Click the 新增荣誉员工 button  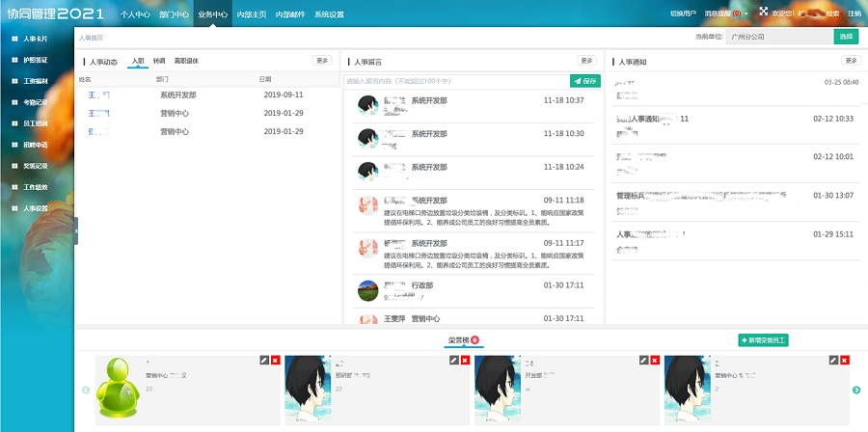coord(764,340)
